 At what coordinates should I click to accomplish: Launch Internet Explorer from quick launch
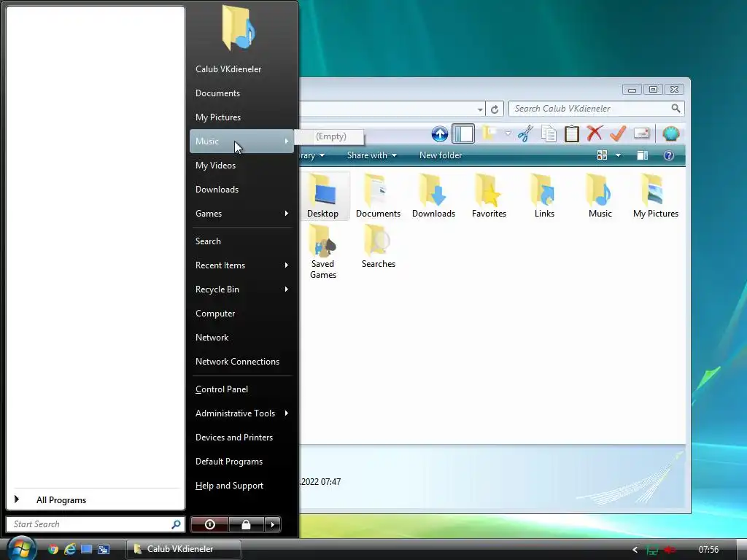click(x=70, y=549)
